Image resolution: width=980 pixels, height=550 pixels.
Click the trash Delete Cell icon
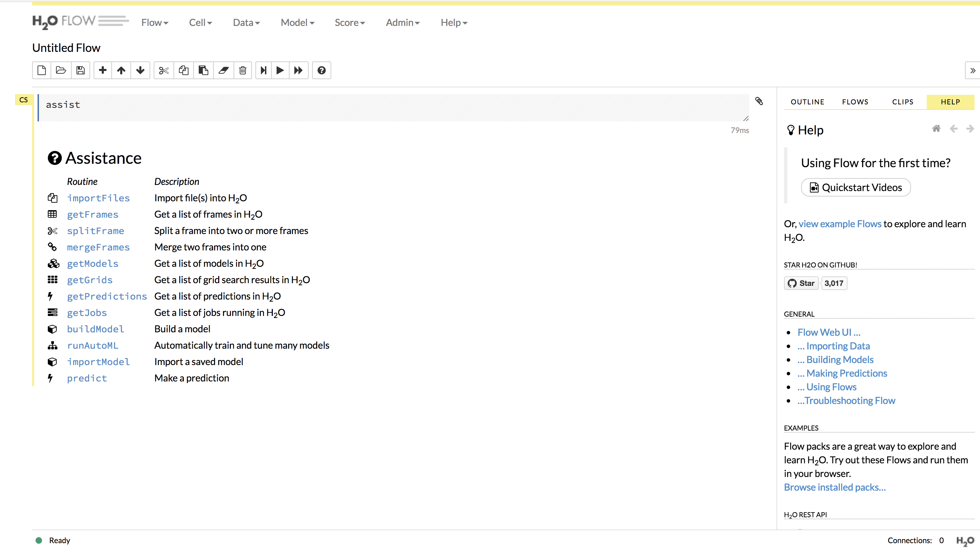point(243,70)
